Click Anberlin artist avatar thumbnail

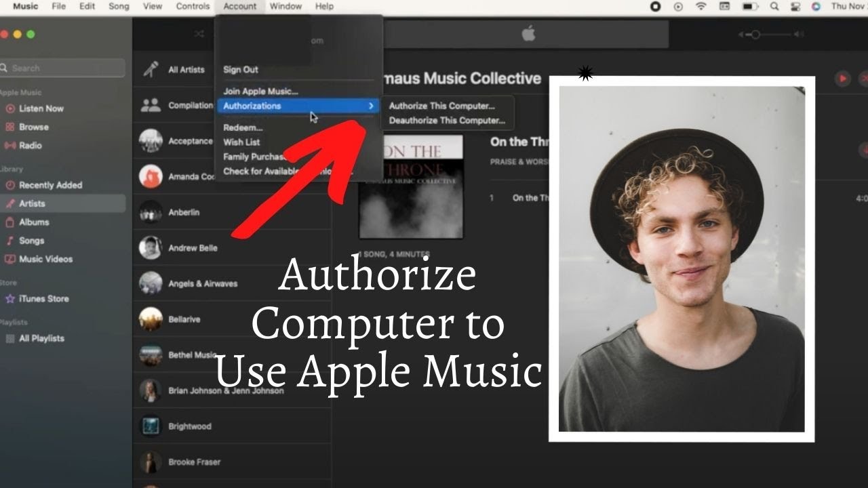point(151,212)
